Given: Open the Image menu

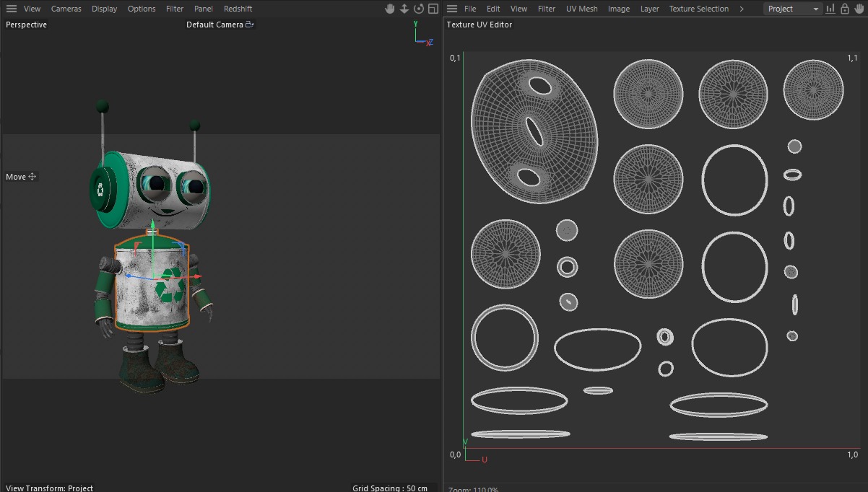Looking at the screenshot, I should tap(619, 9).
